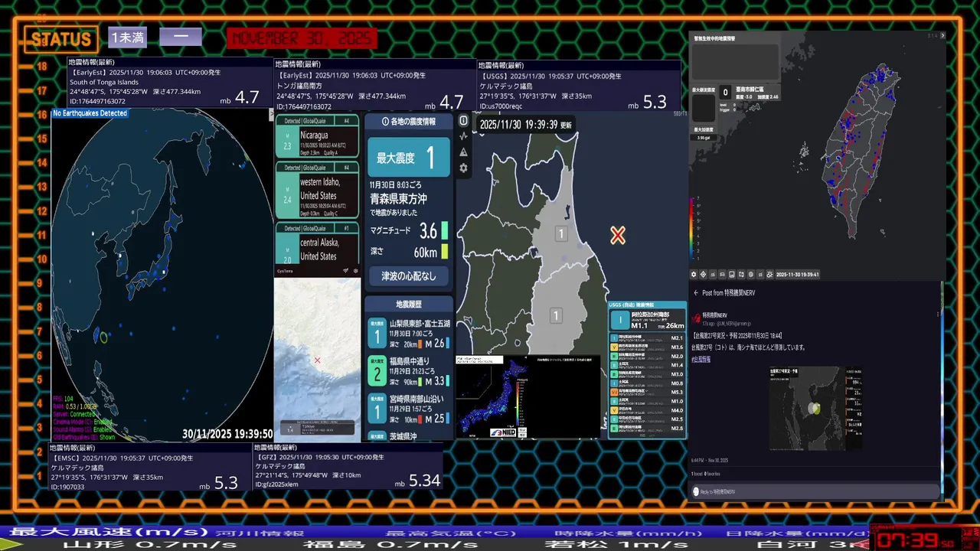Click the 地震履歴 earthquake history header
The width and height of the screenshot is (980, 551).
pos(409,304)
